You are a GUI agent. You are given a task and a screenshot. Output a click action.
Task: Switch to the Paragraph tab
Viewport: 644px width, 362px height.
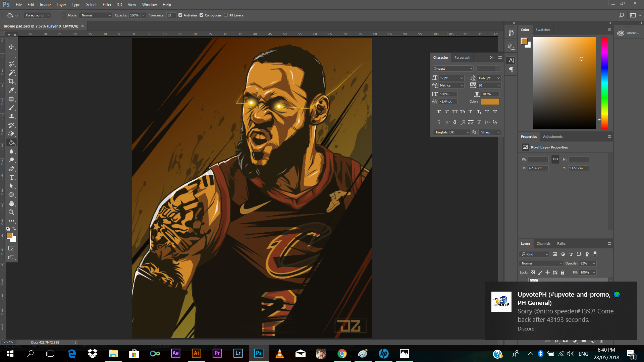462,57
